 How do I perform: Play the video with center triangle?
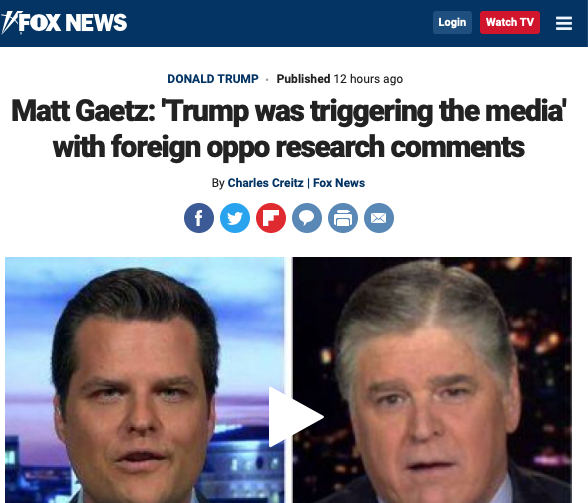click(x=296, y=417)
